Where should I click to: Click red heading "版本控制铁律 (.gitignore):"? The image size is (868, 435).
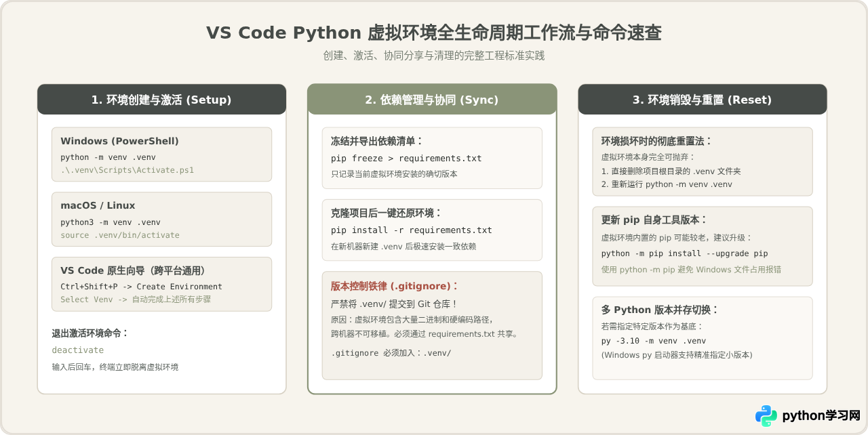tap(395, 286)
